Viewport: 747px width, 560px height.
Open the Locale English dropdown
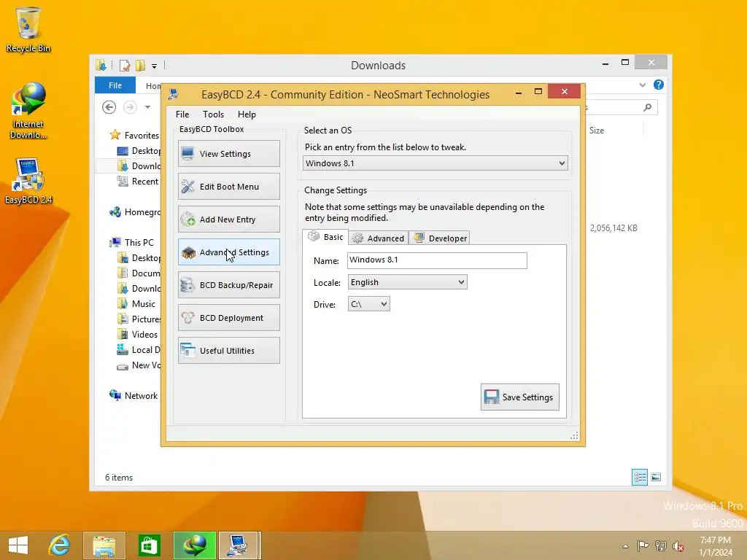tap(407, 282)
